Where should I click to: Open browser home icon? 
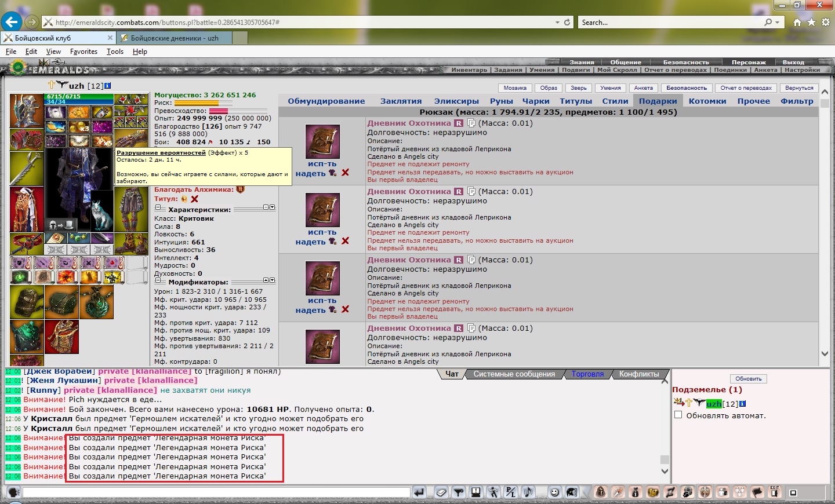(x=797, y=22)
